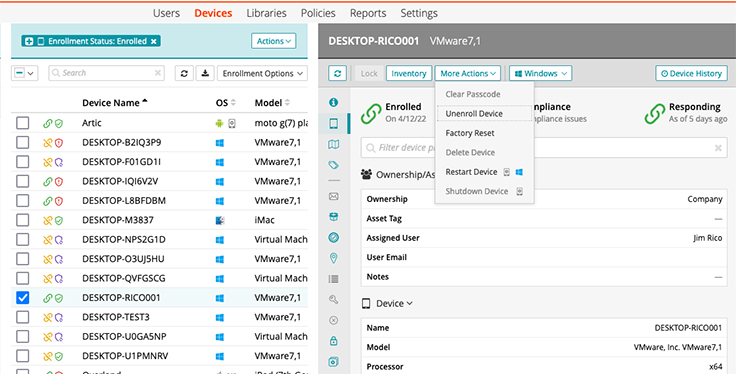Image resolution: width=736 pixels, height=374 pixels.
Task: Switch to the Libraries tab
Action: (267, 13)
